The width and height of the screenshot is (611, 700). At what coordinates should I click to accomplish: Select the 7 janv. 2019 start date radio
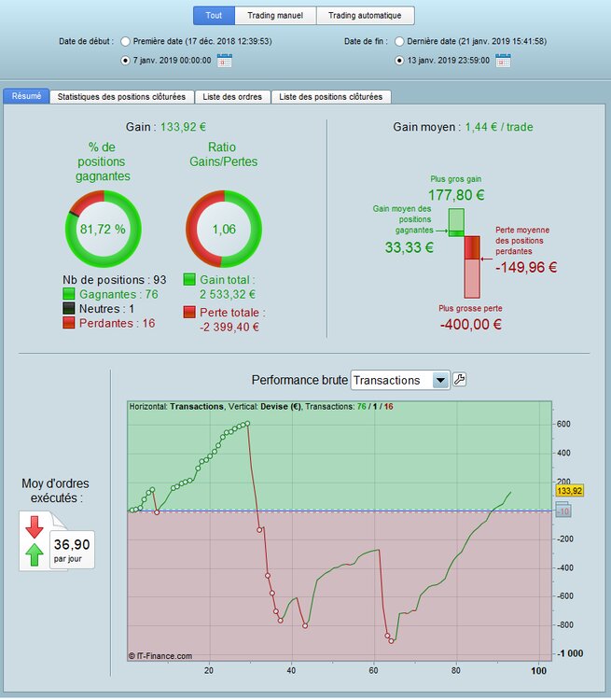coord(125,61)
